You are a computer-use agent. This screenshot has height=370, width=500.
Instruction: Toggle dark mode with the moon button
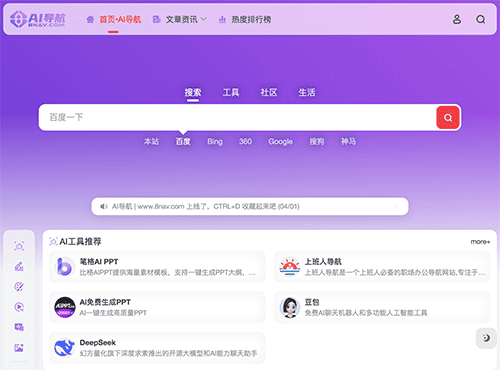[x=486, y=338]
